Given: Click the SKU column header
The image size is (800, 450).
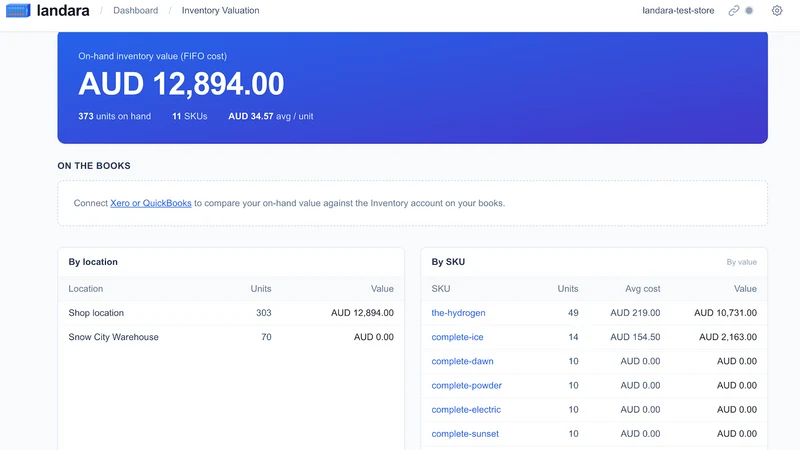Looking at the screenshot, I should pos(441,289).
